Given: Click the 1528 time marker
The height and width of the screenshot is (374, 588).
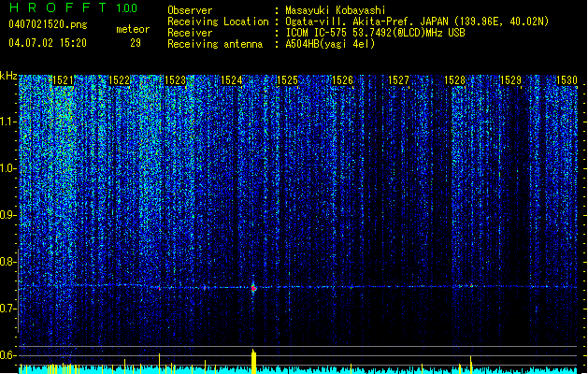Looking at the screenshot, I should click(454, 80).
